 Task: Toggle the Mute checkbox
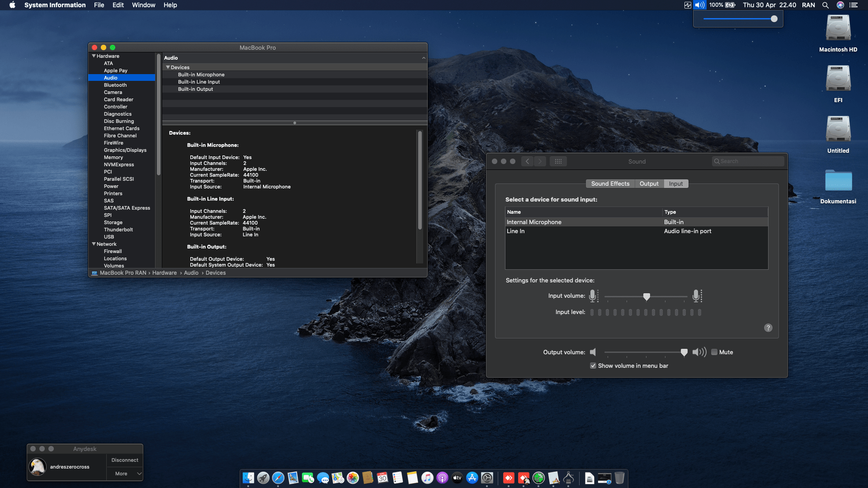[x=714, y=352]
